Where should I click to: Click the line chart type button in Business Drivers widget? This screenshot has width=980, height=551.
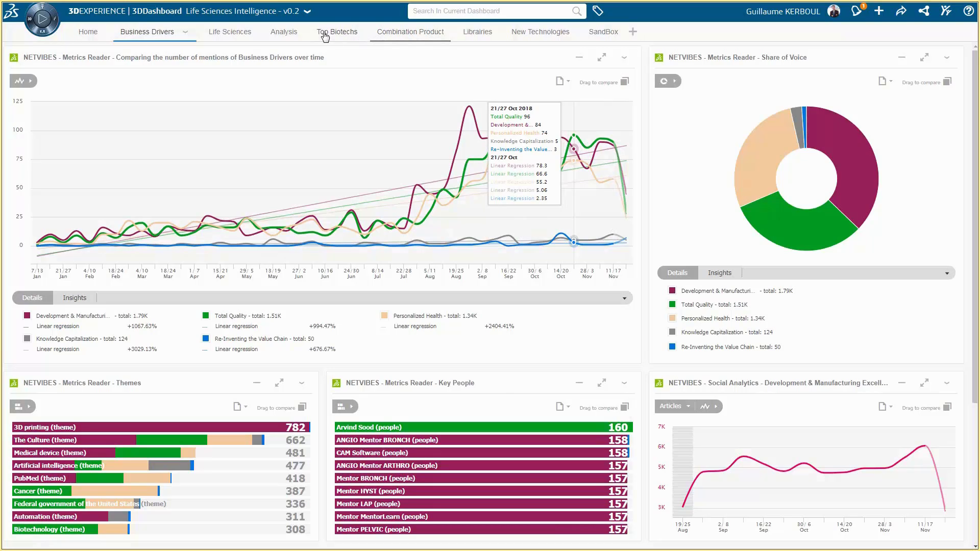(19, 81)
